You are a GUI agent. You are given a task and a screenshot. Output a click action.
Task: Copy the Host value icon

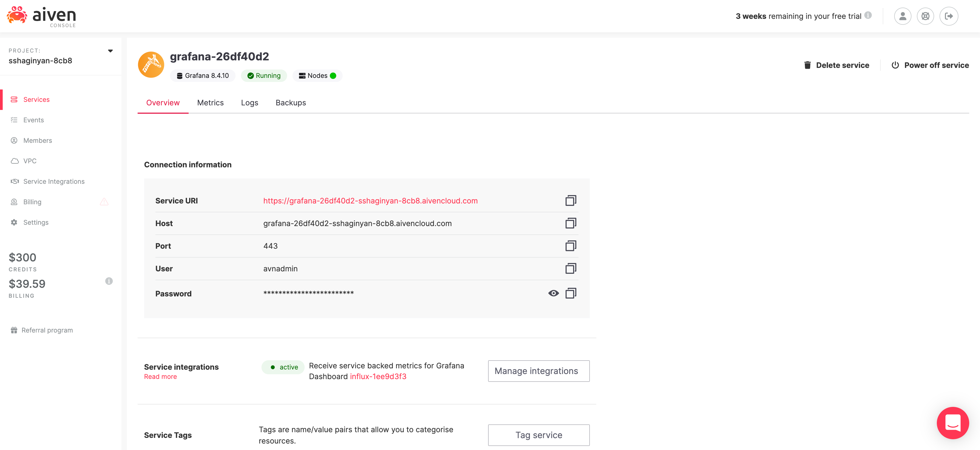click(x=570, y=223)
